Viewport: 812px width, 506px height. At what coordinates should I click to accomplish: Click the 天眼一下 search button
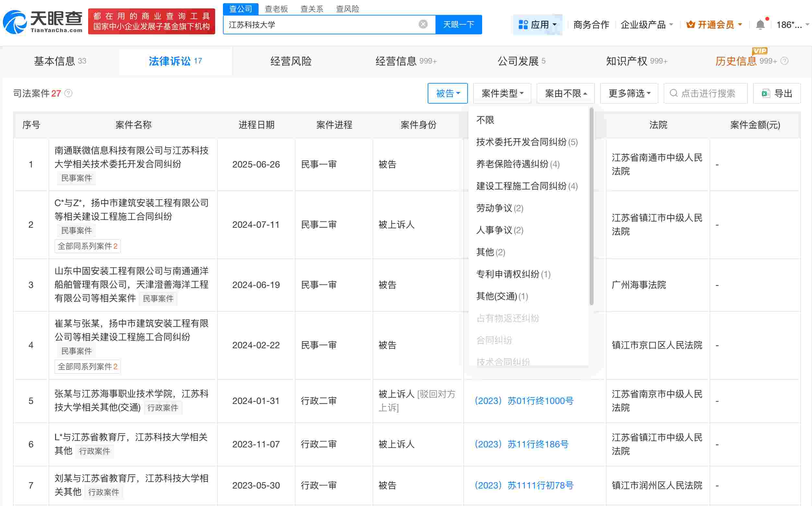coord(458,24)
